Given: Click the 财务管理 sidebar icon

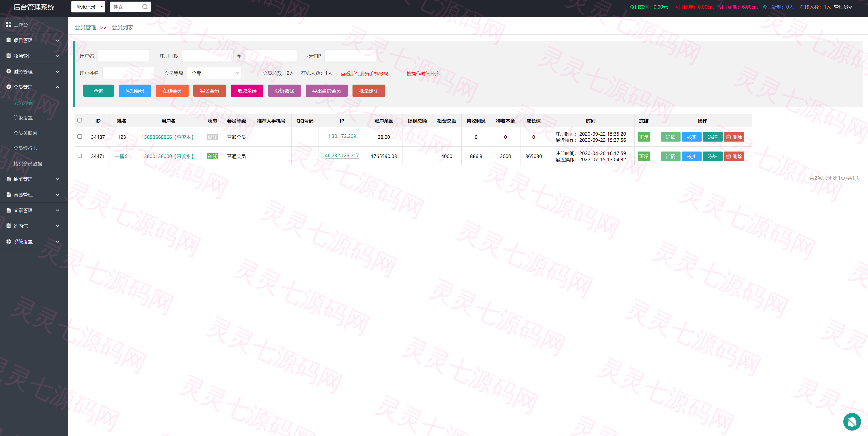Looking at the screenshot, I should pos(8,71).
